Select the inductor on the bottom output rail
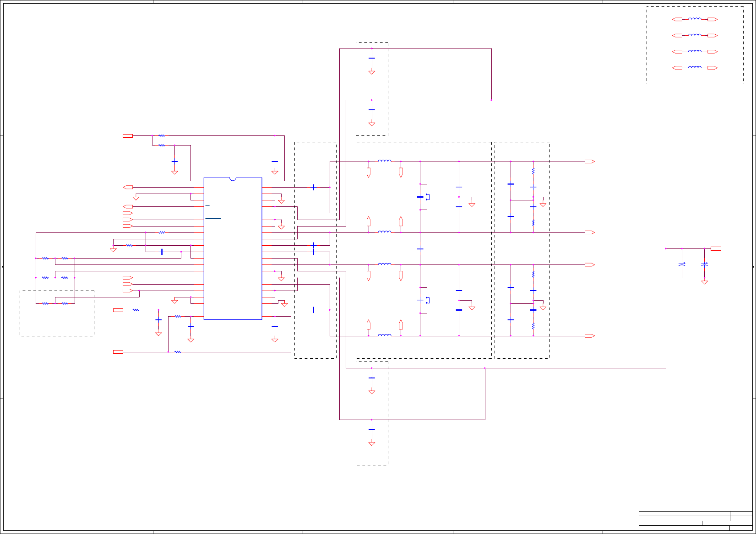The height and width of the screenshot is (534, 756). [385, 335]
